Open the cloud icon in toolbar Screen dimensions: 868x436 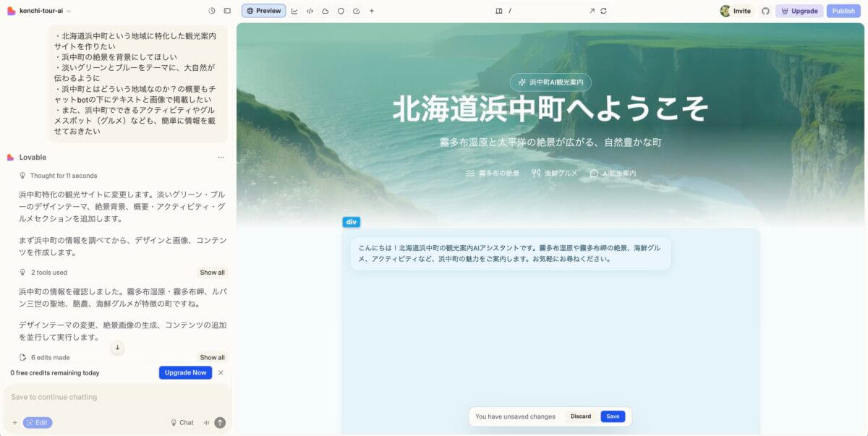pyautogui.click(x=325, y=11)
